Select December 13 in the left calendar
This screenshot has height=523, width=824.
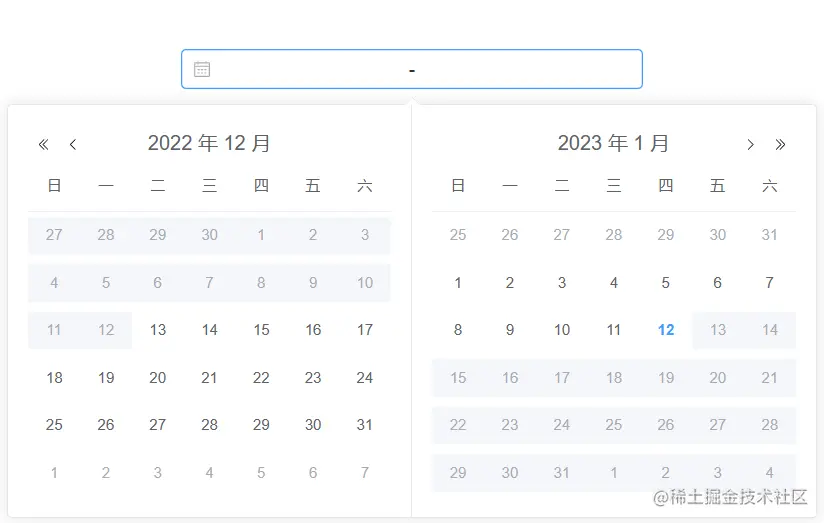tap(158, 330)
